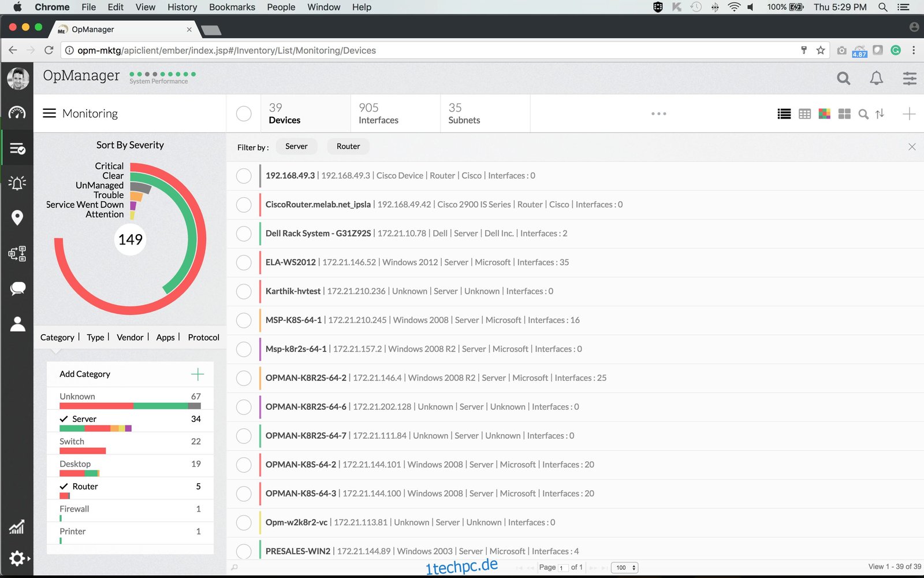This screenshot has width=924, height=578.
Task: Close the filter bar with X
Action: tap(912, 147)
